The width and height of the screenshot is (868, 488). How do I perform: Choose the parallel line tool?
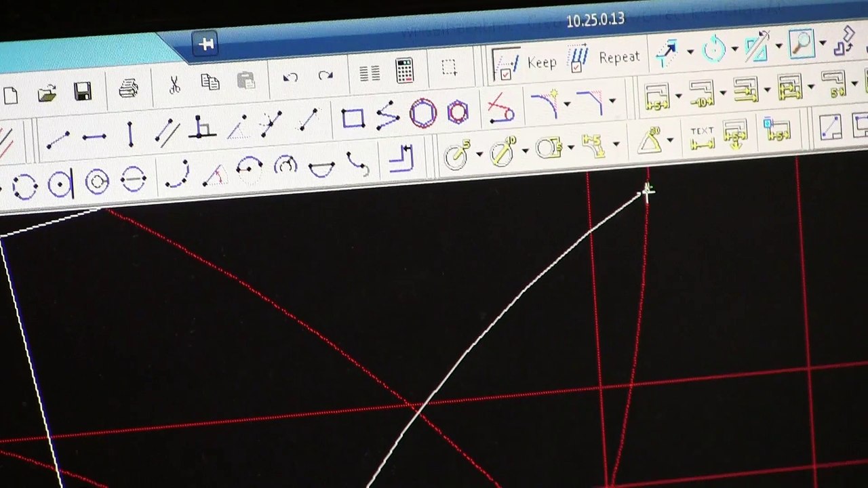coord(167,131)
